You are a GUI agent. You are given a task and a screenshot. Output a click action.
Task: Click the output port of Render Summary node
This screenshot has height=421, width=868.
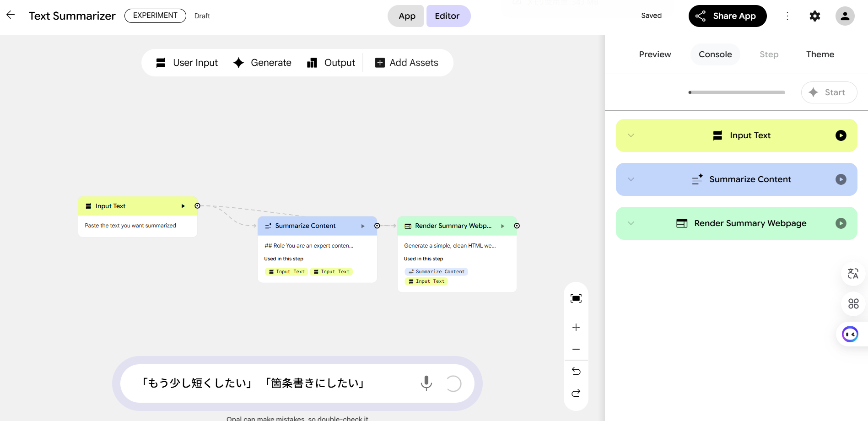pos(517,226)
